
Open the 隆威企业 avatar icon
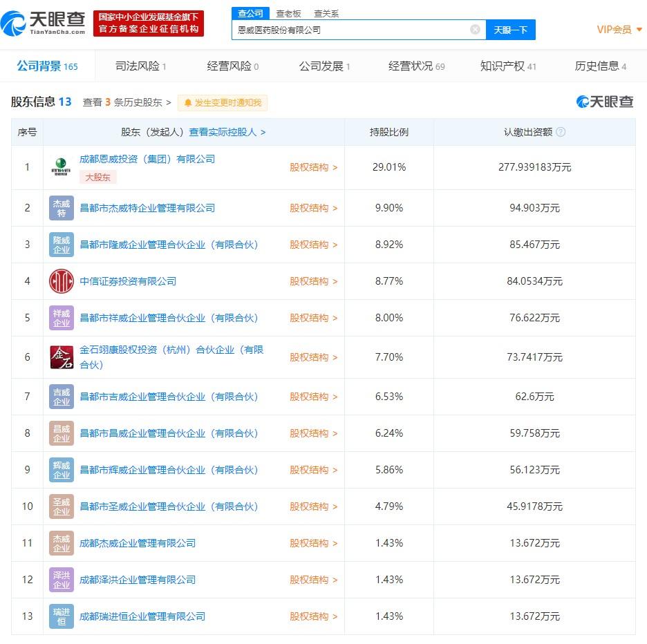[61, 245]
